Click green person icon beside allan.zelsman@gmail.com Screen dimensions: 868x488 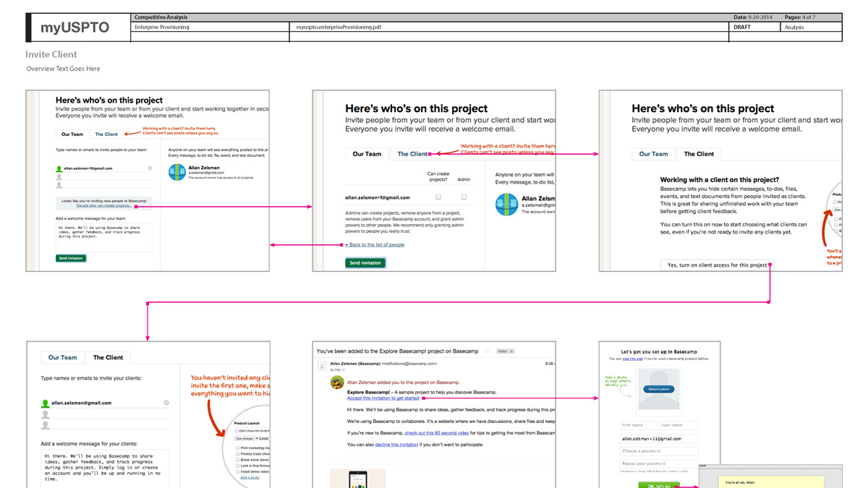(x=46, y=403)
